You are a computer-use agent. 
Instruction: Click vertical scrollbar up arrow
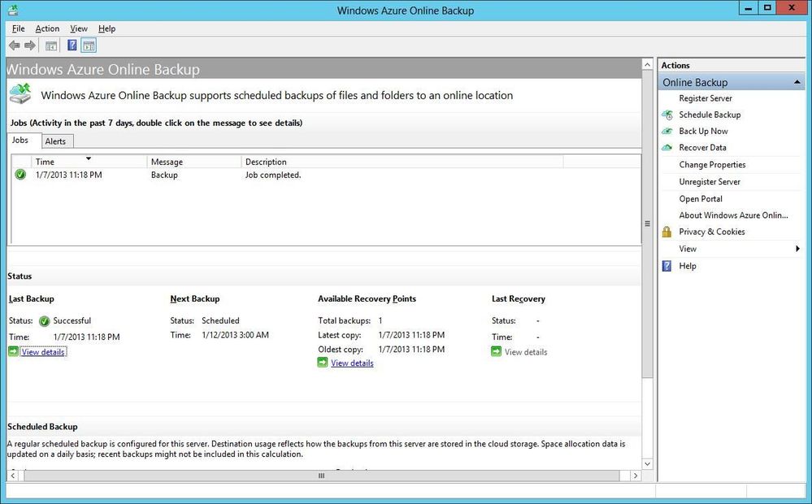647,65
